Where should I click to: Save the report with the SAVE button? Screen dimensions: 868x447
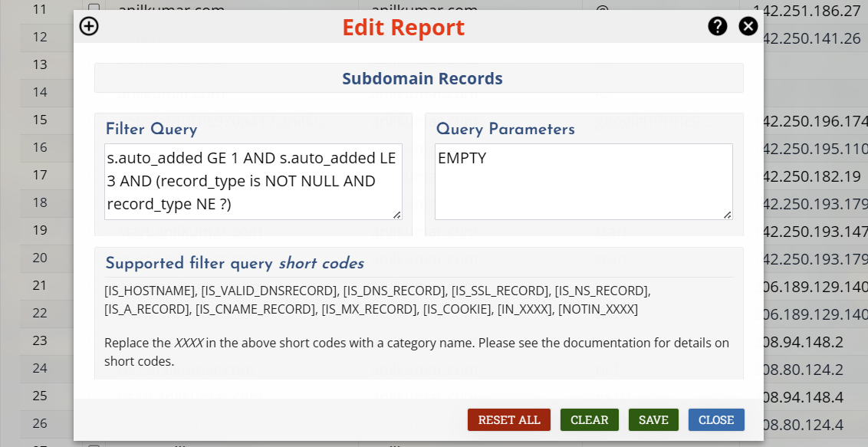[653, 420]
